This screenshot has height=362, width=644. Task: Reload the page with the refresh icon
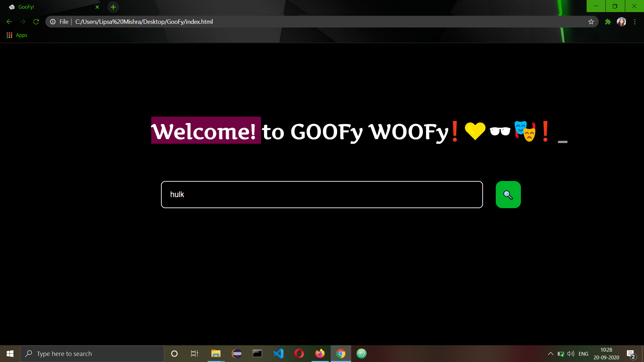36,22
